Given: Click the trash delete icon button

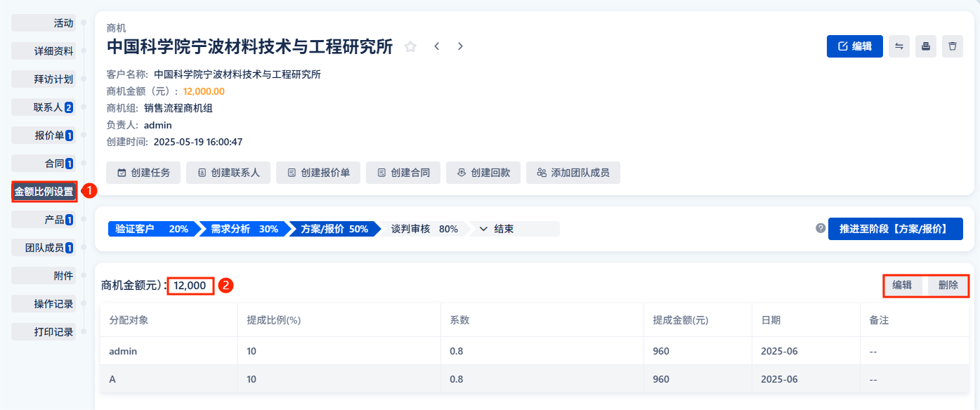Looking at the screenshot, I should coord(953,46).
